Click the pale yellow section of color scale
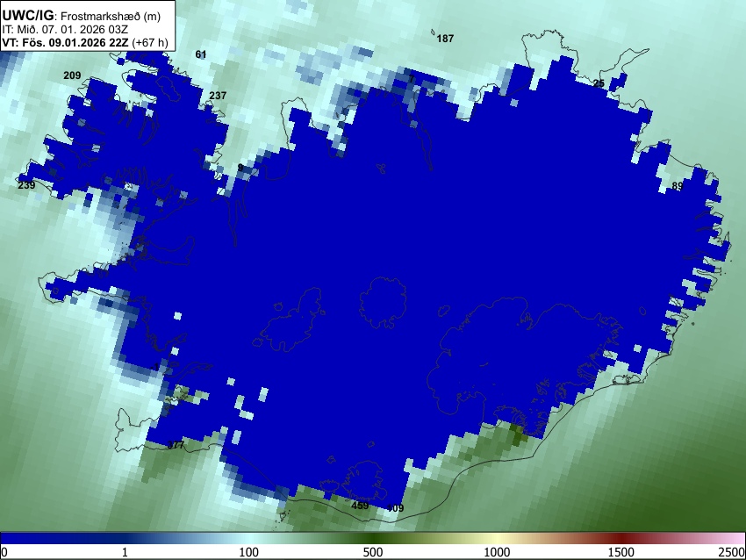The image size is (746, 560). (x=497, y=538)
